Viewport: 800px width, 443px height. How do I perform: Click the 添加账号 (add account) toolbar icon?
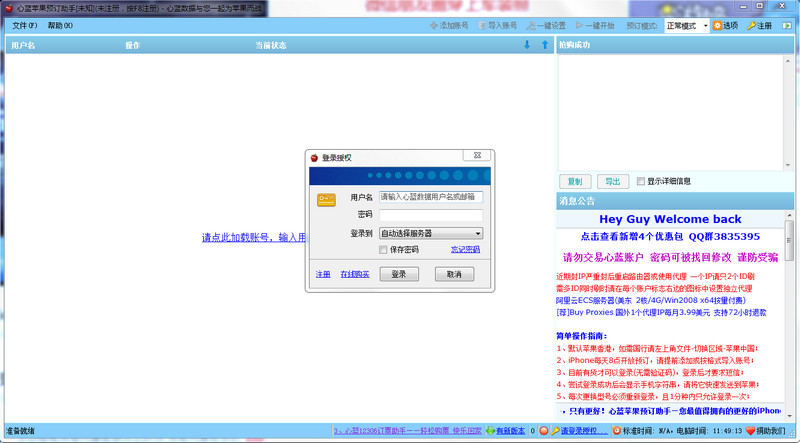point(432,25)
